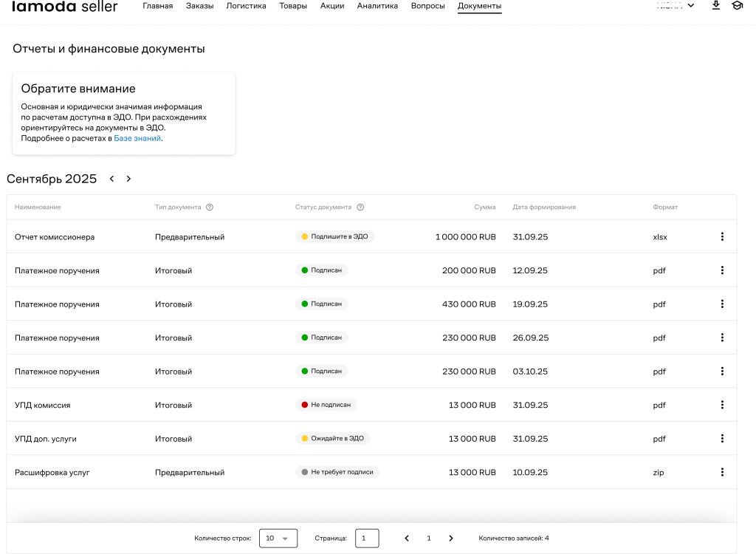The height and width of the screenshot is (554, 756).
Task: Open the Заказы menu tab
Action: click(x=199, y=7)
